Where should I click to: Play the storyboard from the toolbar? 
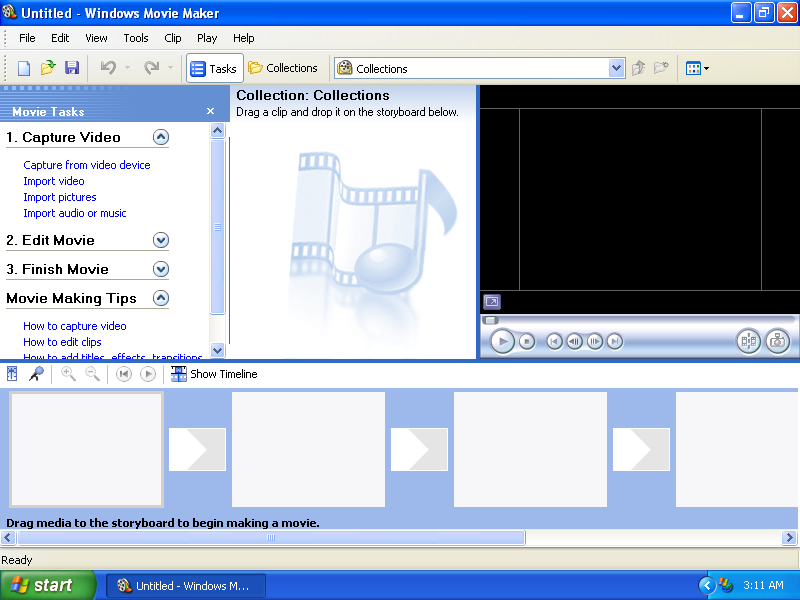coord(148,374)
